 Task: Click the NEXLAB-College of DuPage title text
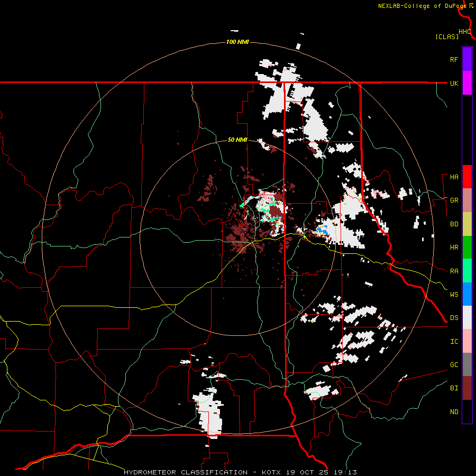coord(422,6)
